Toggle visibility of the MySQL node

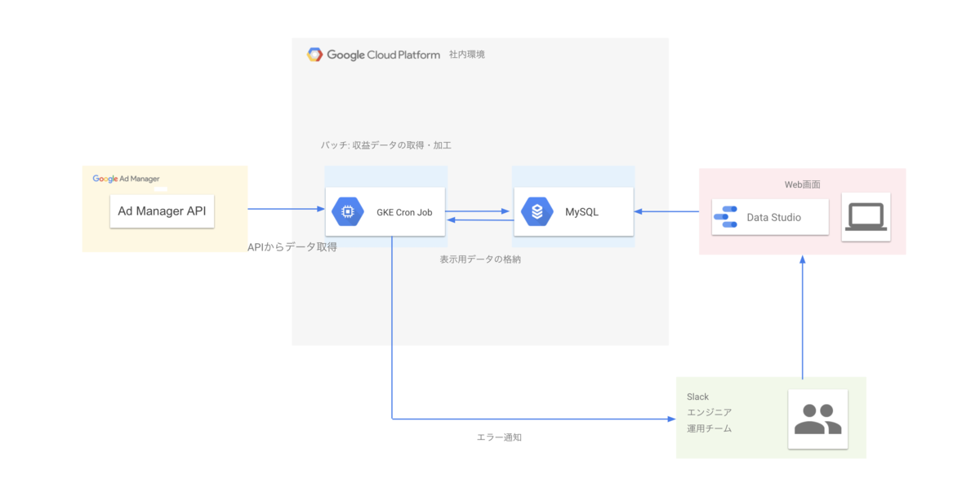pos(573,206)
